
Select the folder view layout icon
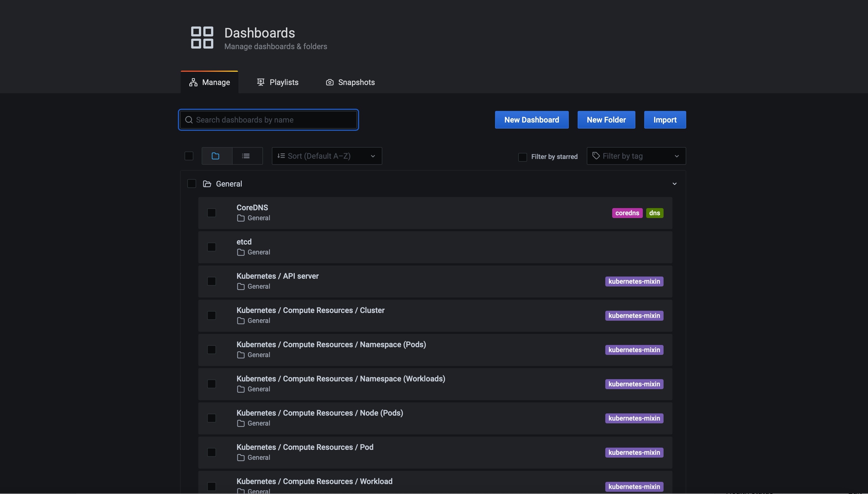pos(216,156)
